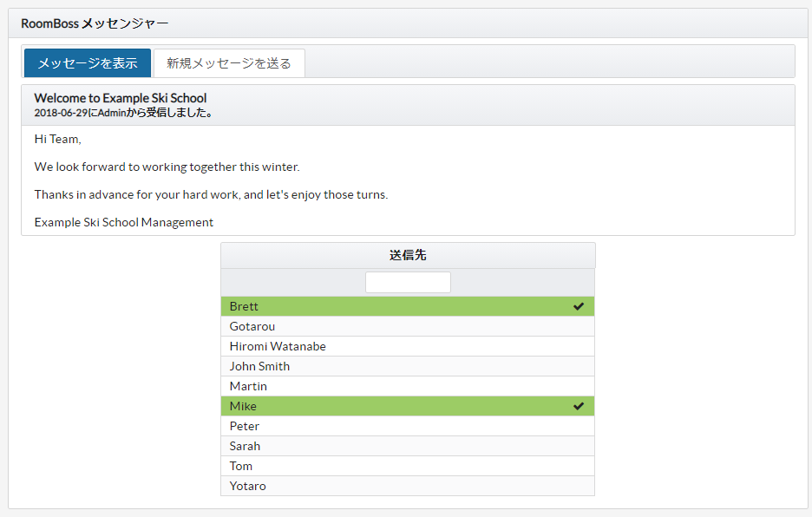
Task: Click the recipient search input field
Action: tap(408, 283)
